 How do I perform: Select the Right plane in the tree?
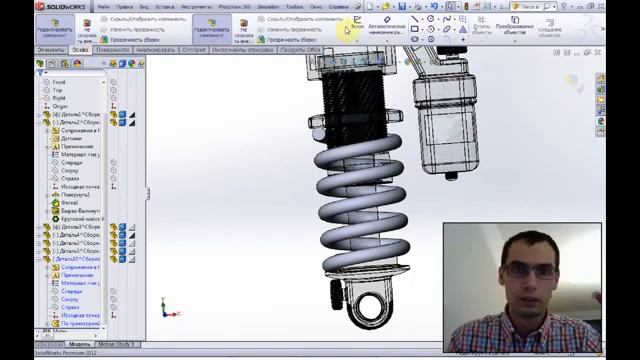pyautogui.click(x=59, y=98)
